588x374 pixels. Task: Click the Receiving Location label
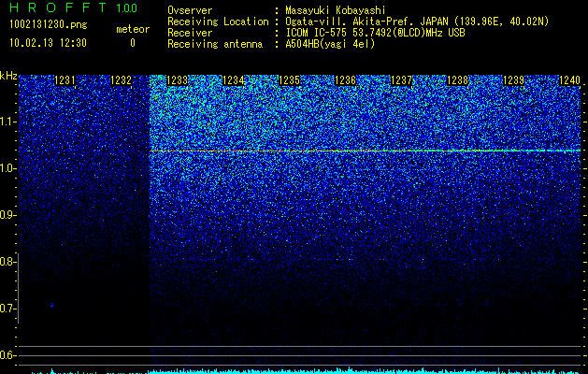tap(218, 22)
